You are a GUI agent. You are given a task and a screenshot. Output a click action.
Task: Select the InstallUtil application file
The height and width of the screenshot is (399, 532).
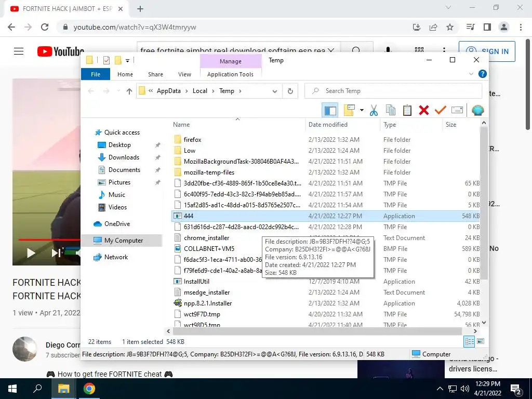click(x=326, y=282)
